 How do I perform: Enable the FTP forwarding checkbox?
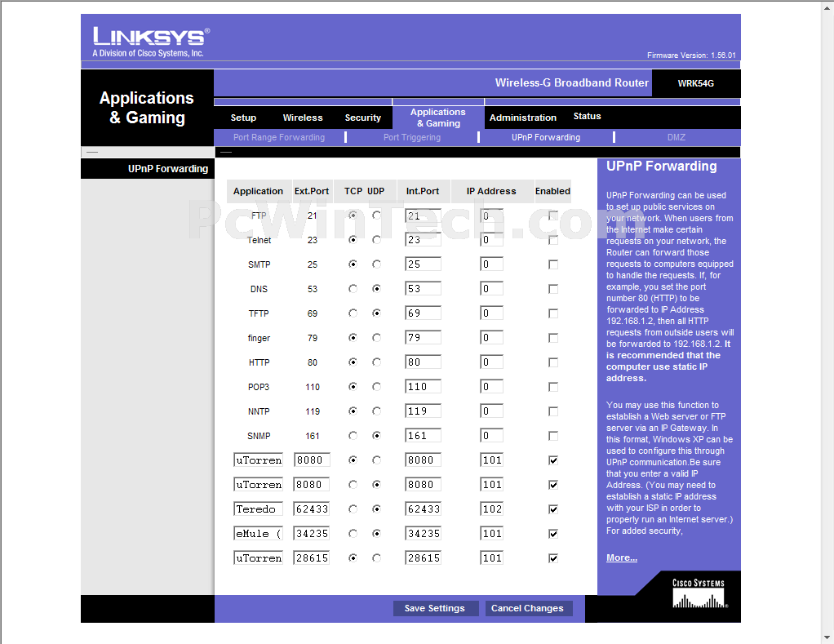coord(553,216)
